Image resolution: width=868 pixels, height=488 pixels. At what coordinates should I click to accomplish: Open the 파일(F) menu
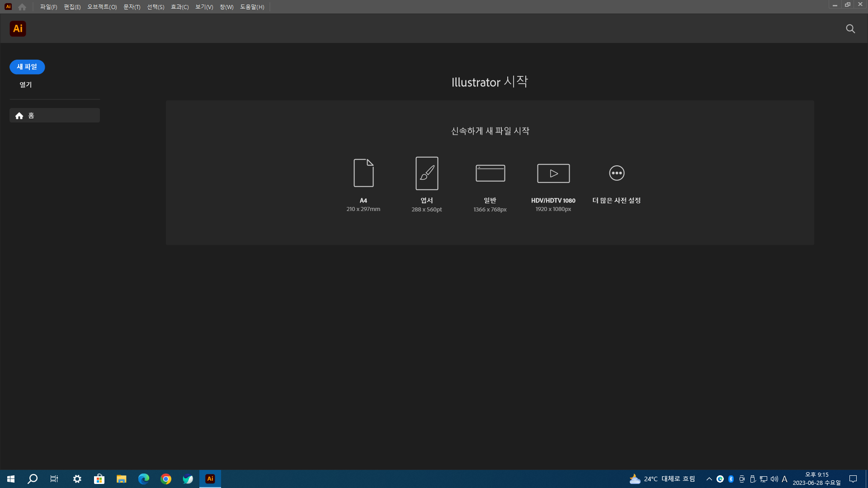pos(48,7)
